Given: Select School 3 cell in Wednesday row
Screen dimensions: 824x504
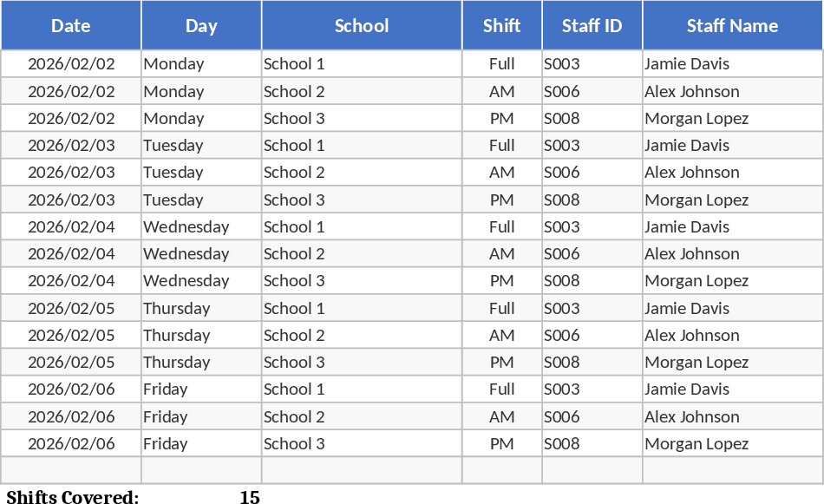Looking at the screenshot, I should 294,281.
